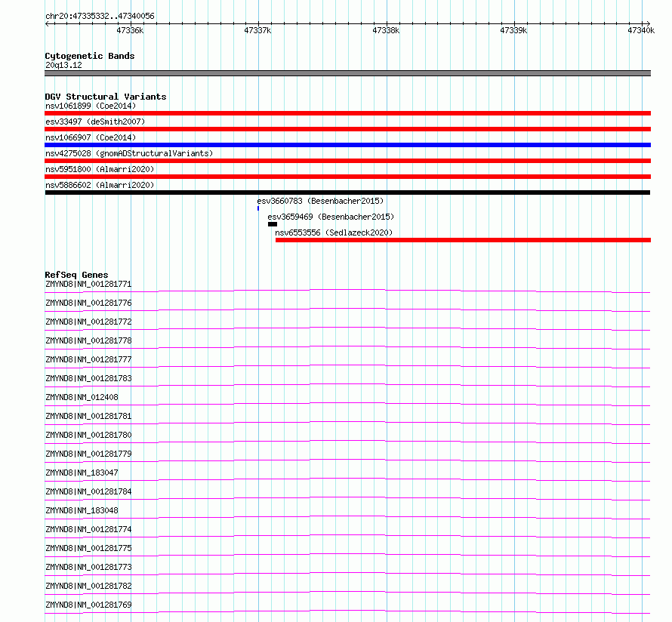This screenshot has height=622, width=672.
Task: Click the magenta intron line of NM_001281769
Action: coord(347,611)
